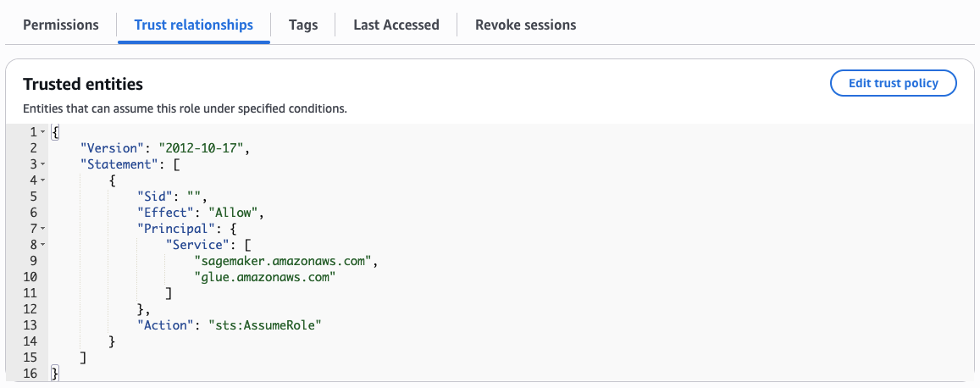Select the Trust relationships tab
980x388 pixels.
193,25
